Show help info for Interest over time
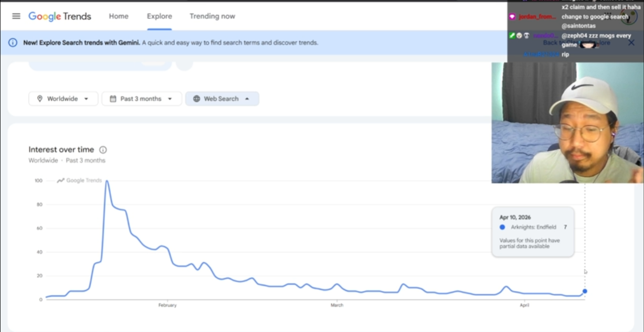 click(103, 150)
